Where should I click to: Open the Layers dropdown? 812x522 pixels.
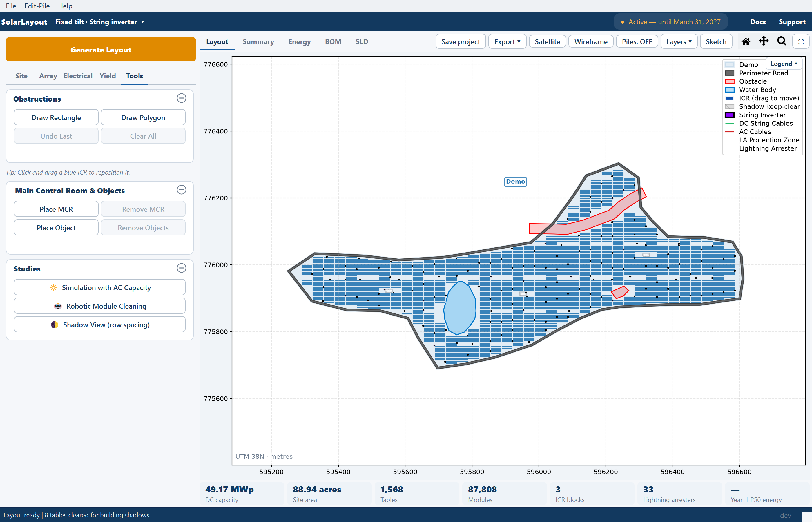[x=679, y=42]
